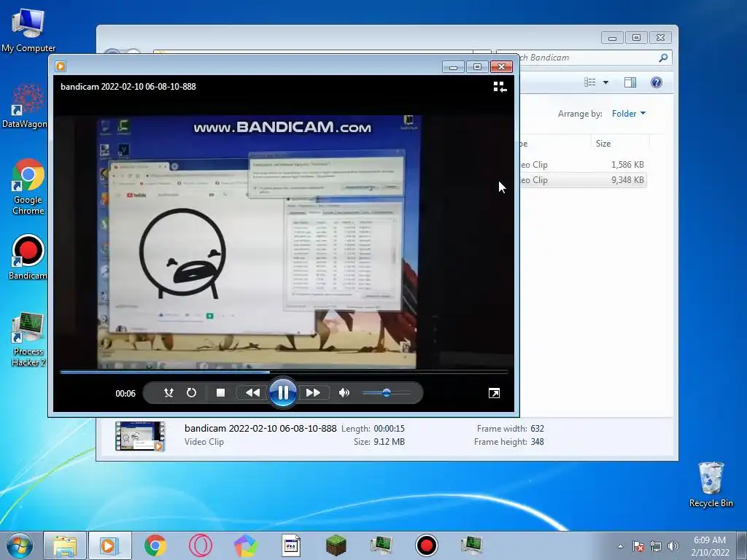This screenshot has height=560, width=747.
Task: Open Action Center flag icon
Action: click(638, 546)
